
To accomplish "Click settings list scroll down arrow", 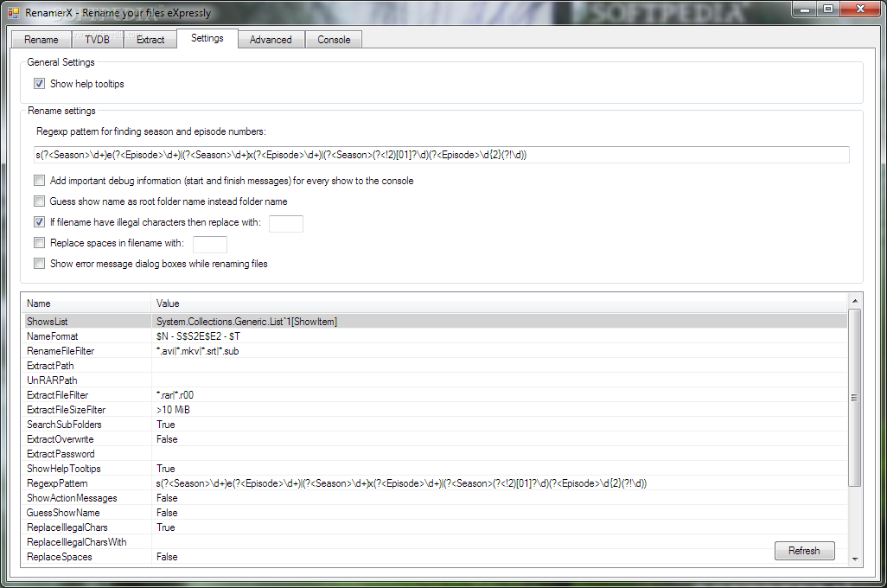I will tap(855, 559).
